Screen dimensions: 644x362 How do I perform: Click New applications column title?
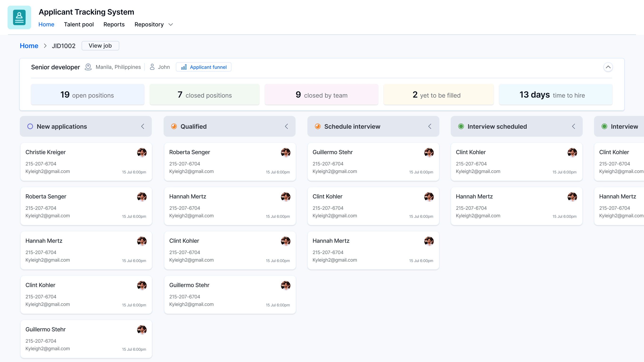62,127
